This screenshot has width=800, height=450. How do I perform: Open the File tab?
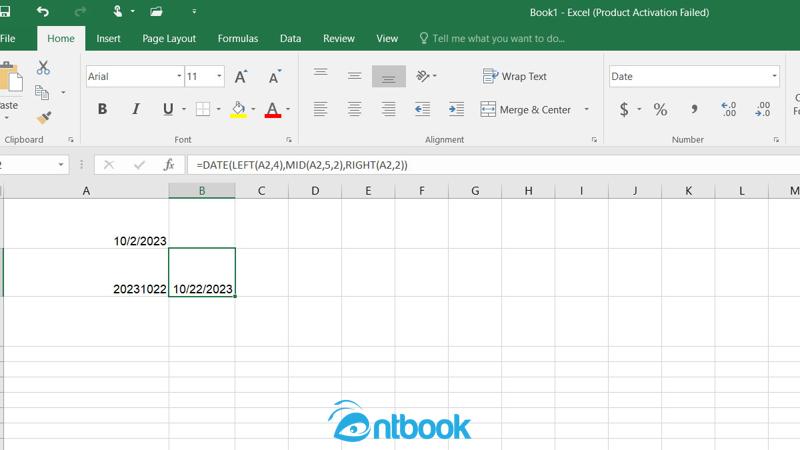coord(8,38)
